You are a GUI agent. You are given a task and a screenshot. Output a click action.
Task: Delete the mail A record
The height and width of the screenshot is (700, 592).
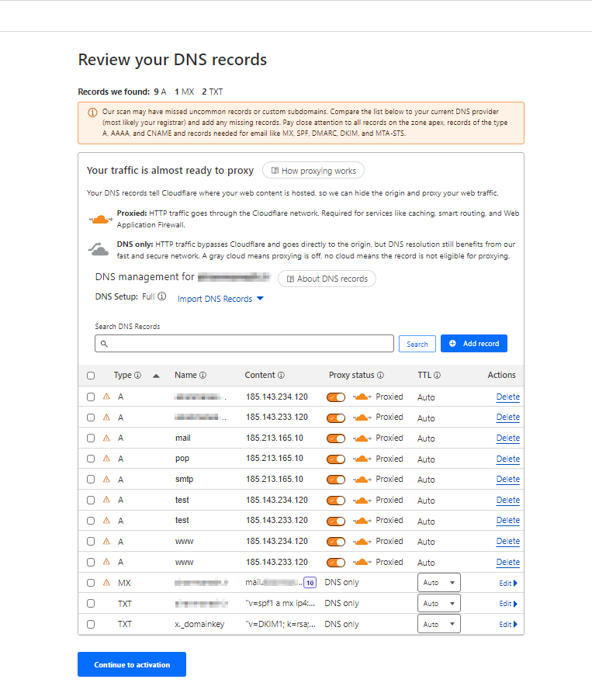click(x=507, y=438)
